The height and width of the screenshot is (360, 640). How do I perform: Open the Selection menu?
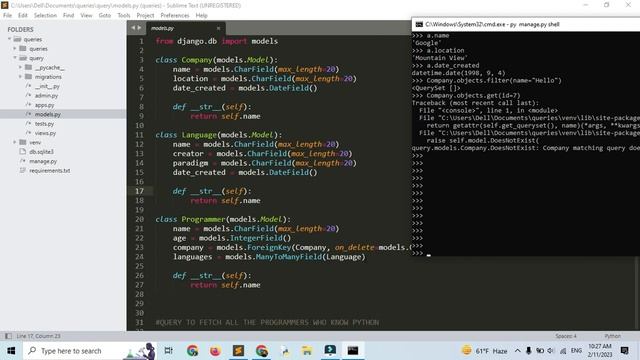point(45,15)
